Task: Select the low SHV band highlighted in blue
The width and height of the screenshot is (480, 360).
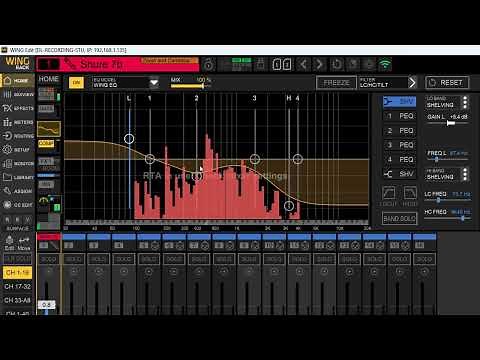Action: click(399, 101)
